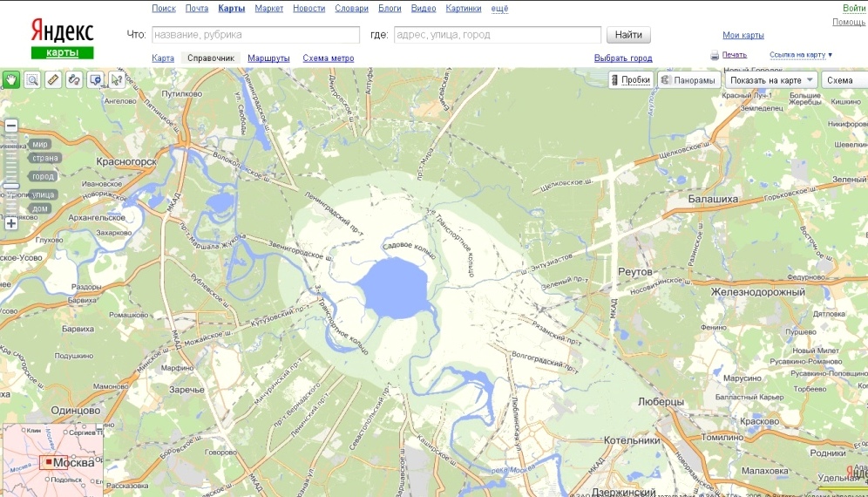This screenshot has height=497, width=868.
Task: Open the Новости service link
Action: point(309,9)
